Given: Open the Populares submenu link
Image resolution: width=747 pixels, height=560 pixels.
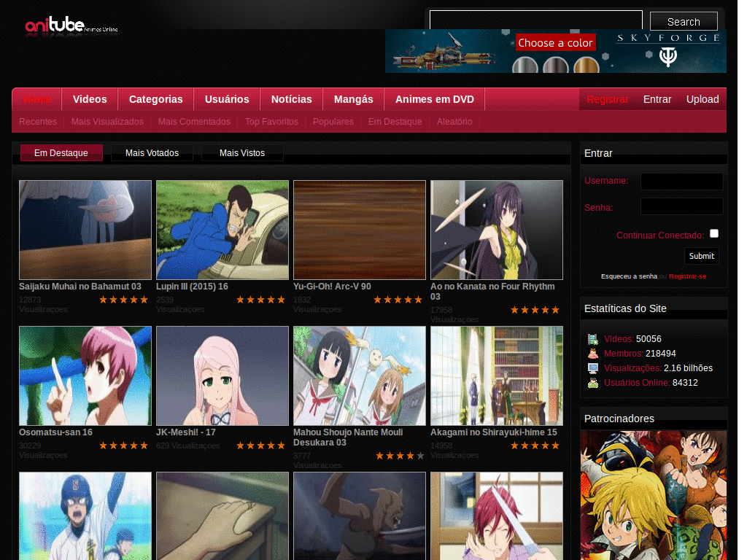Looking at the screenshot, I should tap(333, 122).
